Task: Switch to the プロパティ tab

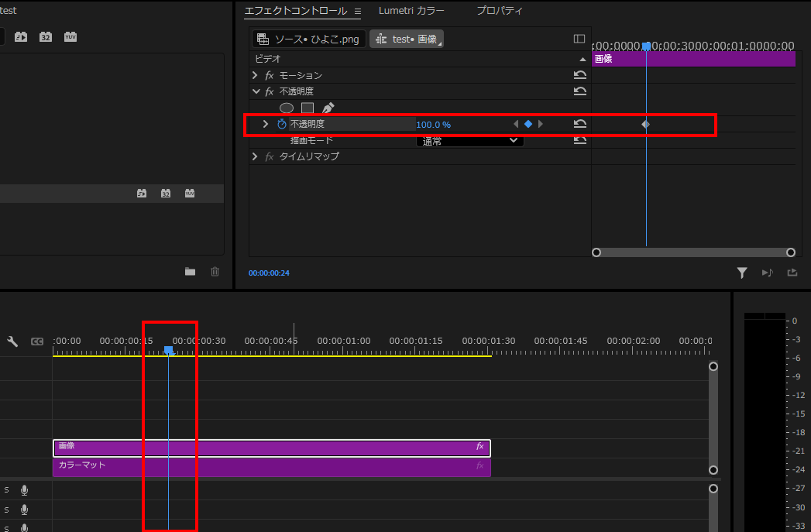Action: point(500,11)
